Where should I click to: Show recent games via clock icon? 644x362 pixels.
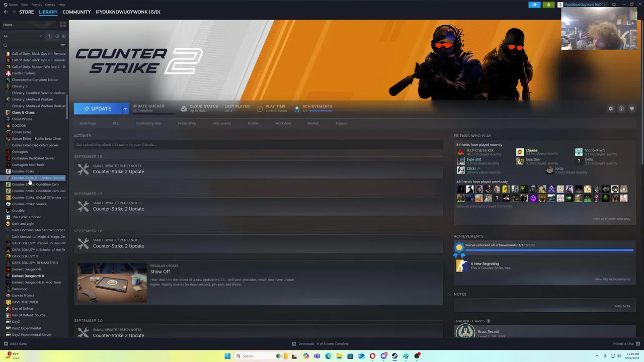[57, 36]
